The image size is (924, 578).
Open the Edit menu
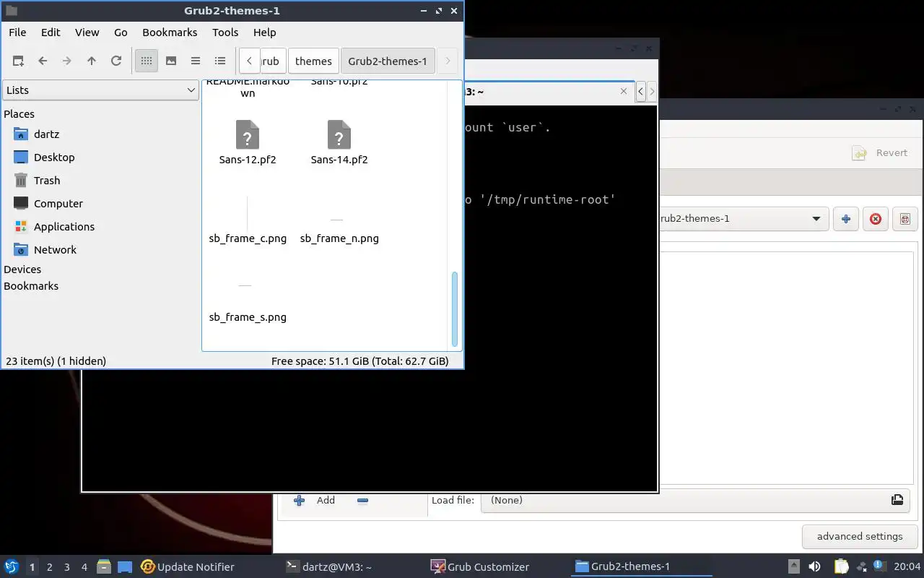pos(51,33)
